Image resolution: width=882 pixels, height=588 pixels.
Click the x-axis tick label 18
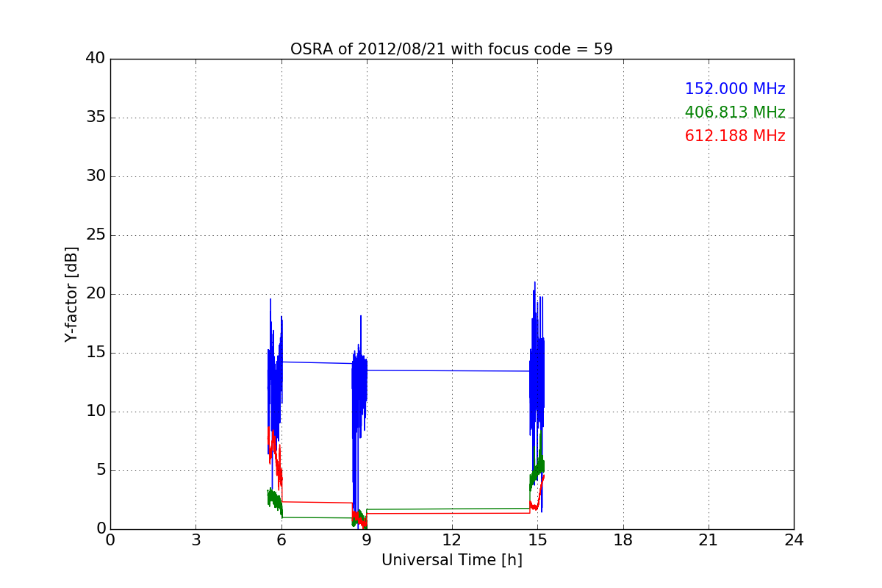pos(623,540)
